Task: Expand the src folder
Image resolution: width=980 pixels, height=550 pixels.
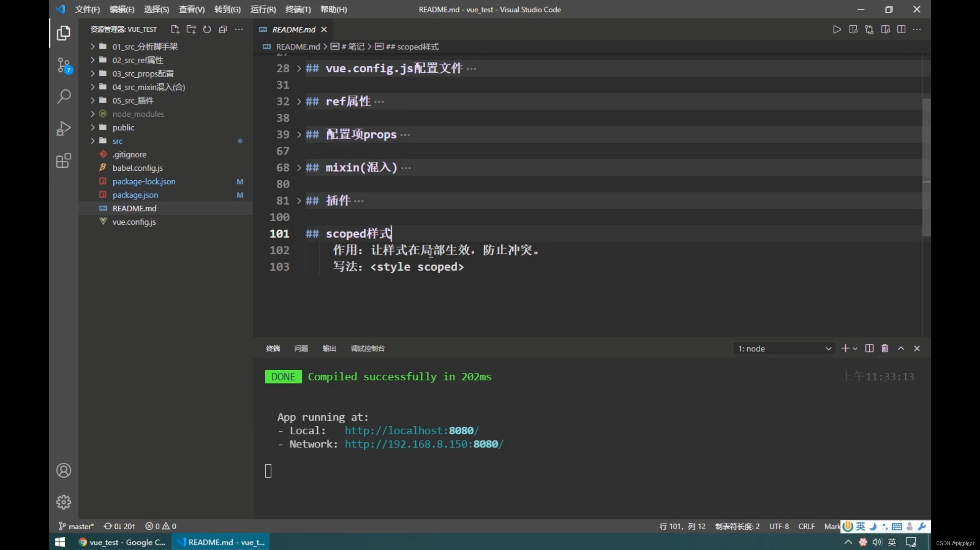Action: click(x=92, y=141)
